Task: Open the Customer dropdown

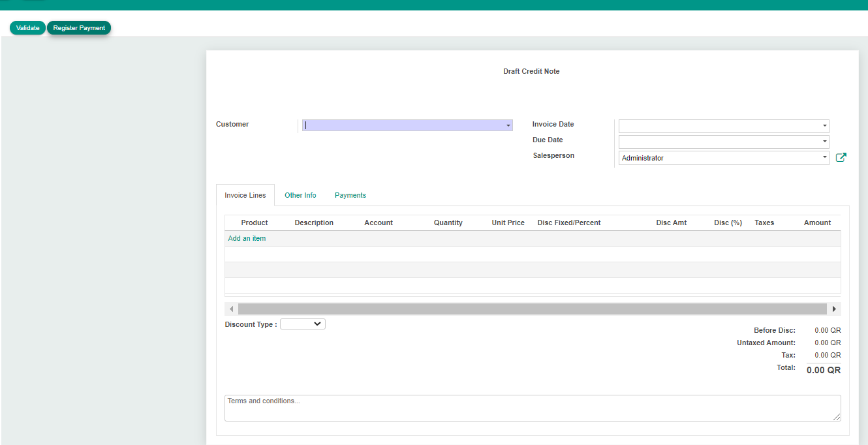Action: click(508, 125)
